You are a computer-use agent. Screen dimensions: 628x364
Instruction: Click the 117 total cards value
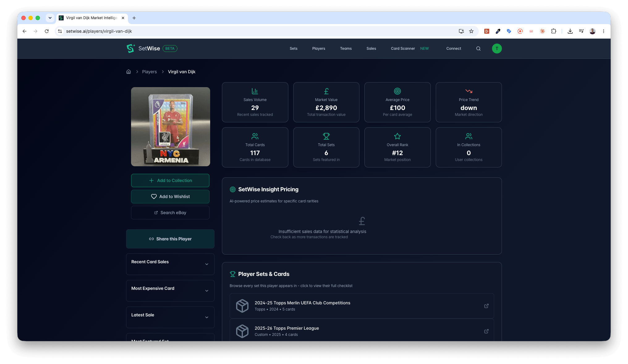click(255, 153)
